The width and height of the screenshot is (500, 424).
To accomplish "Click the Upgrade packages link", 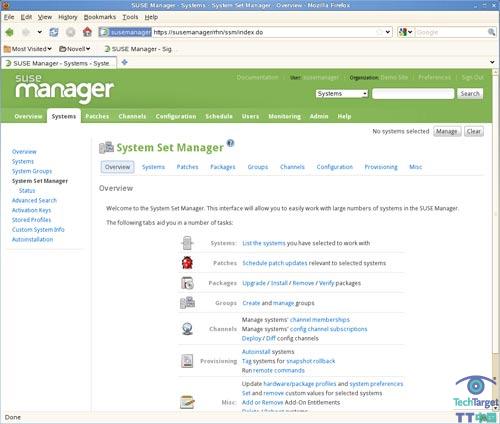I will point(254,283).
